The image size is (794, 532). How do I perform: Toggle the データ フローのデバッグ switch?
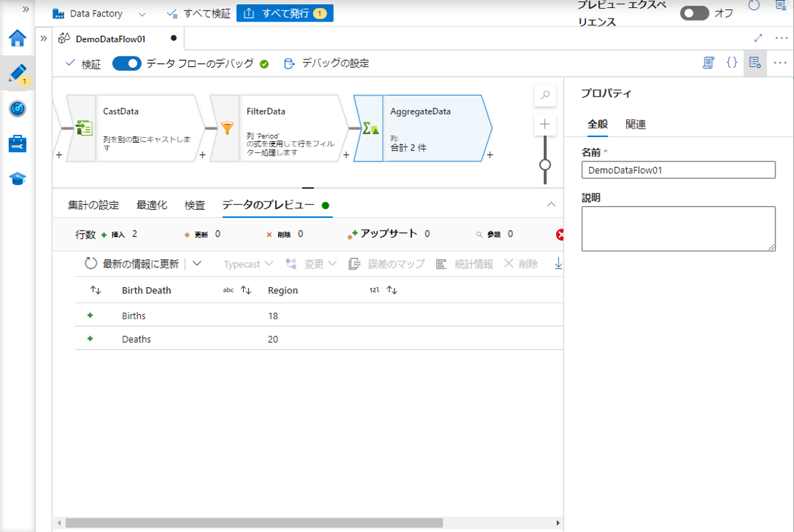coord(126,64)
